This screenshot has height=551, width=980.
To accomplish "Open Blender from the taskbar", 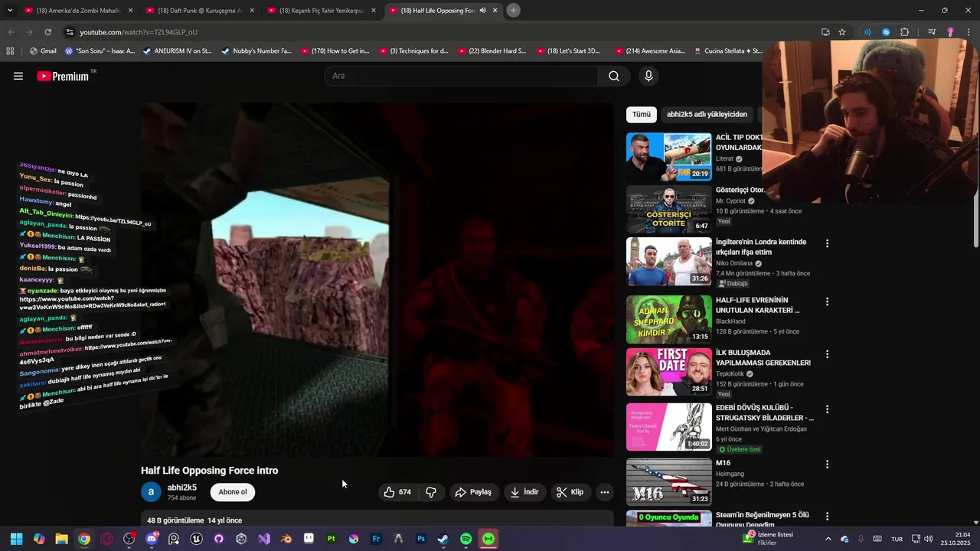I will click(x=286, y=539).
